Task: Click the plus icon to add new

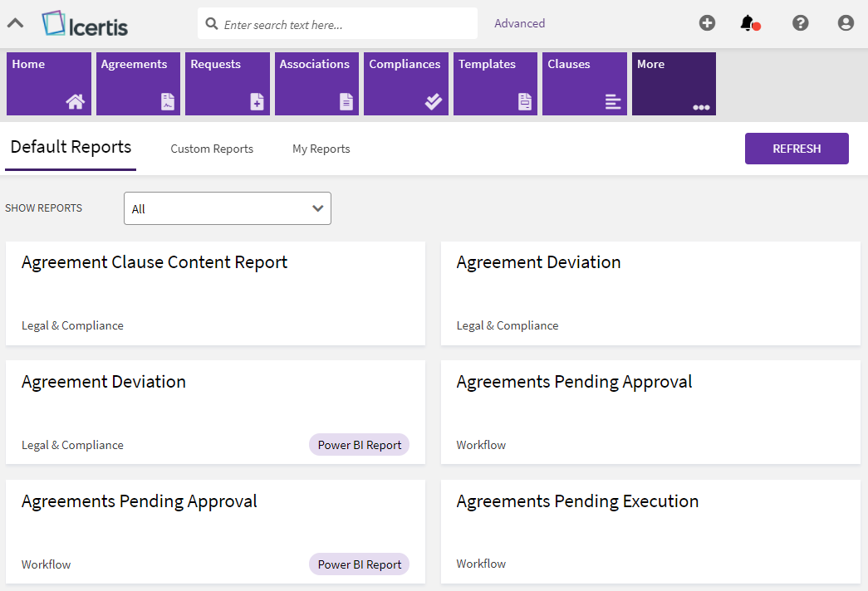Action: coord(707,23)
